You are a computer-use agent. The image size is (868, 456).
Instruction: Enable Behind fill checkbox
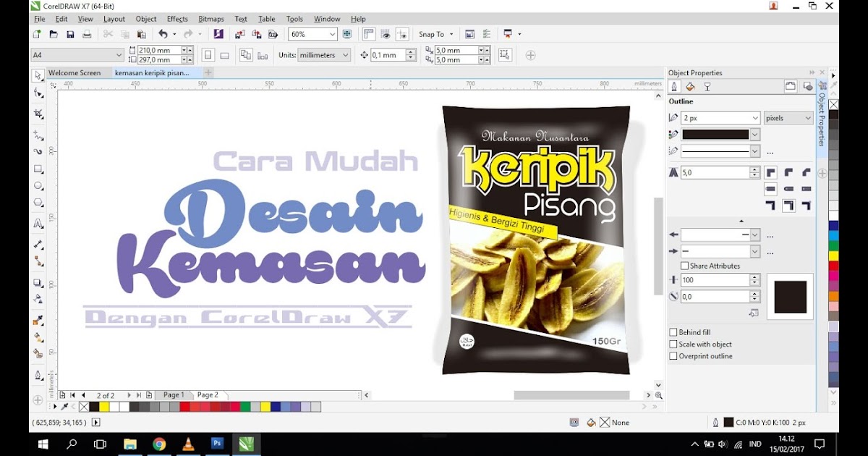point(673,332)
